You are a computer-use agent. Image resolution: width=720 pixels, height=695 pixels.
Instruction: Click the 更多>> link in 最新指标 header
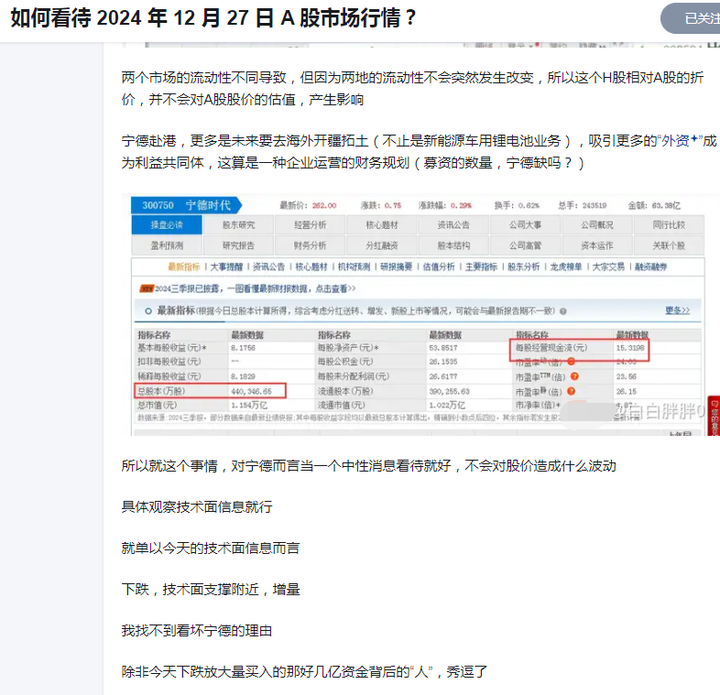(677, 311)
